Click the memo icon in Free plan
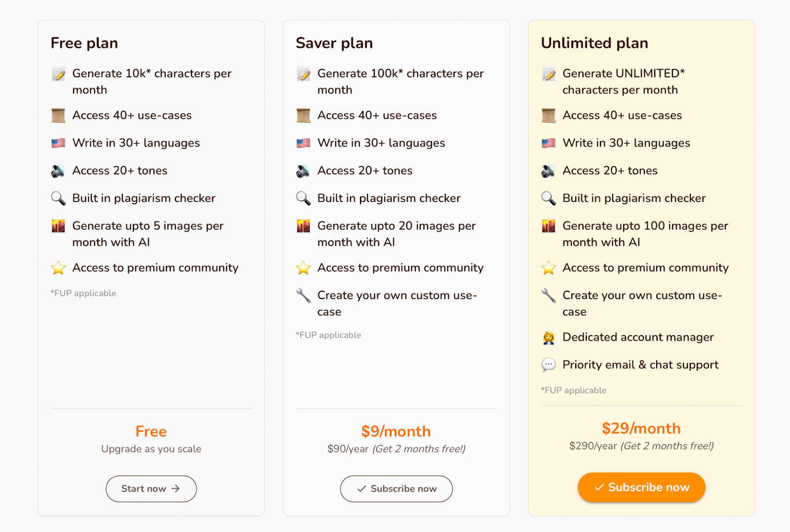 pyautogui.click(x=58, y=74)
